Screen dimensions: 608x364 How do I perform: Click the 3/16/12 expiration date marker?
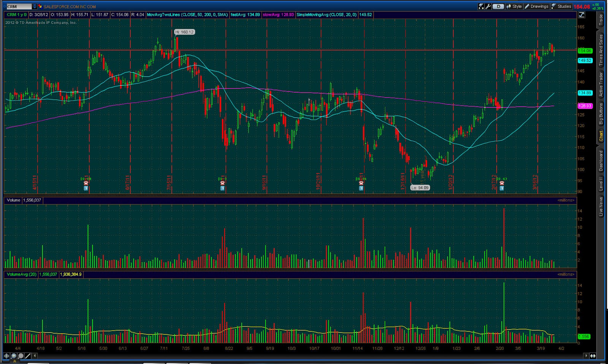(535, 182)
